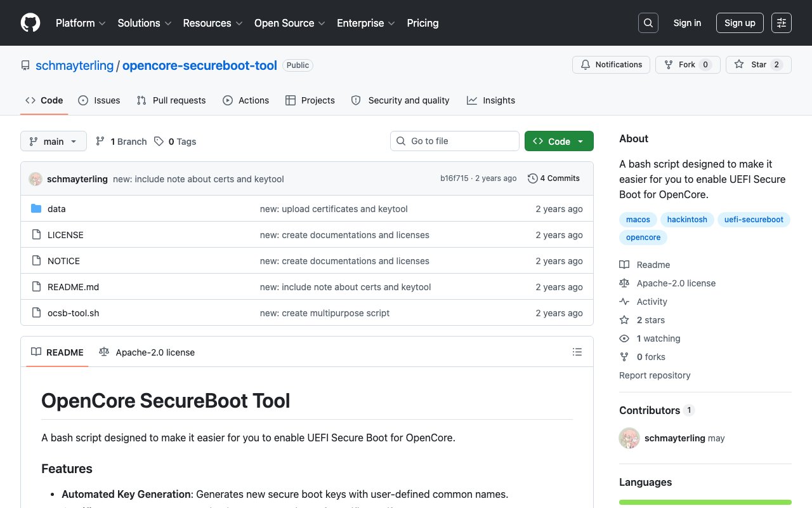This screenshot has height=508, width=812.
Task: Expand the Open Source menu
Action: [289, 23]
